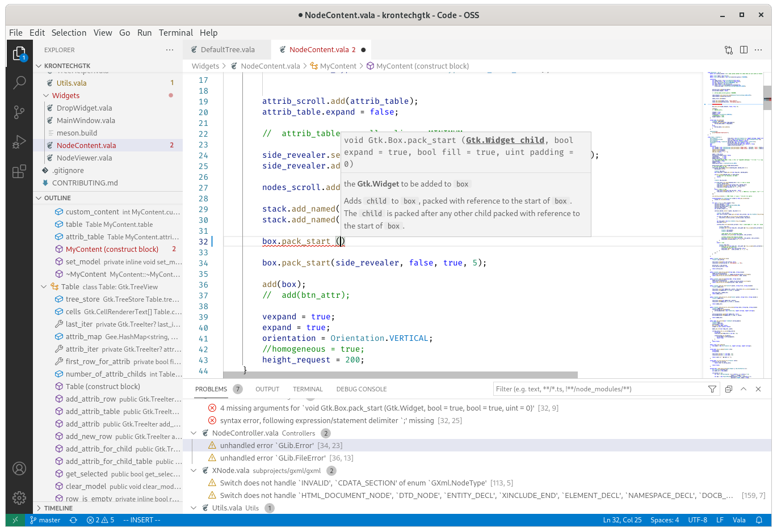This screenshot has width=777, height=532.
Task: Synchronize changes from status bar
Action: point(73,520)
